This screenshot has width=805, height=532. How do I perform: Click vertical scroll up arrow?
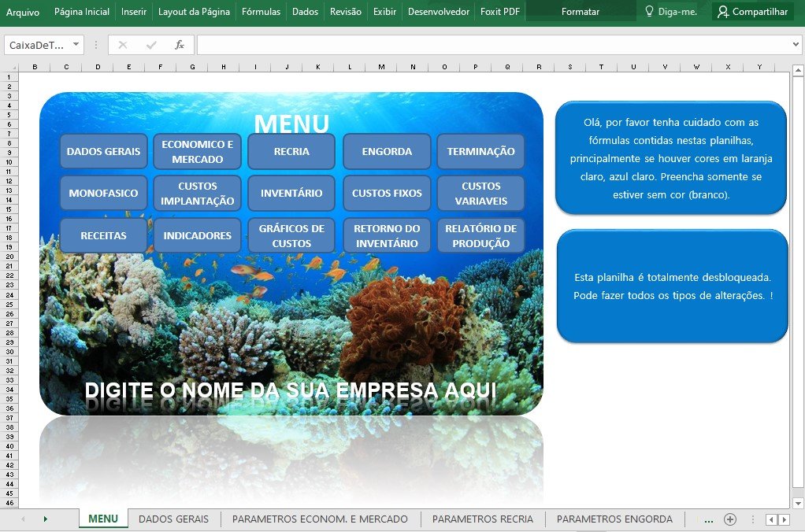pyautogui.click(x=798, y=70)
